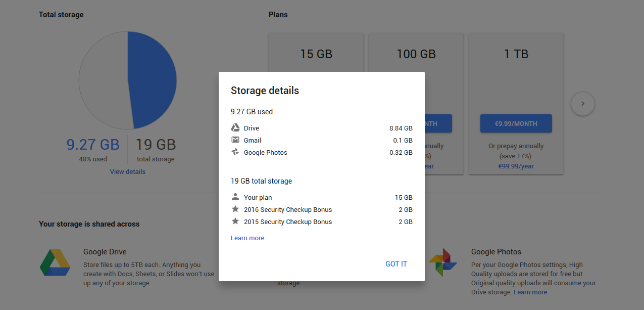
Task: Click Your storage is shared across heading
Action: point(89,224)
